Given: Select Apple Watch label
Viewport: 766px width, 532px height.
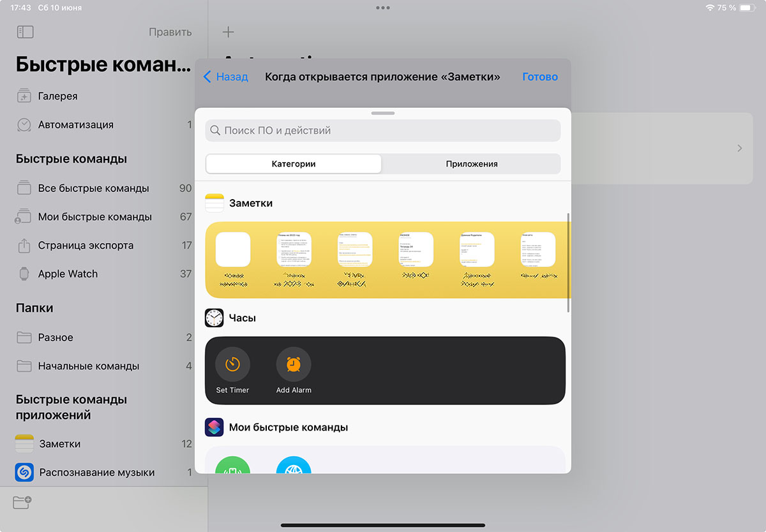Looking at the screenshot, I should (68, 274).
